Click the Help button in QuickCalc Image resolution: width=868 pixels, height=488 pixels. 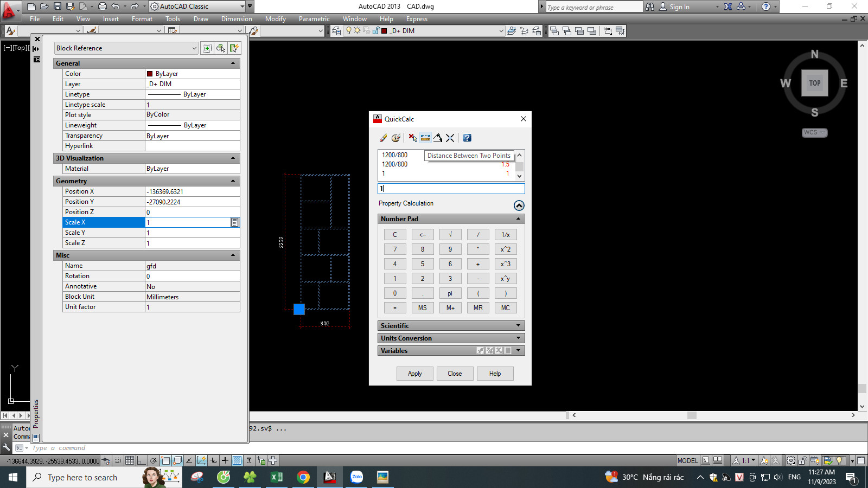pyautogui.click(x=495, y=374)
